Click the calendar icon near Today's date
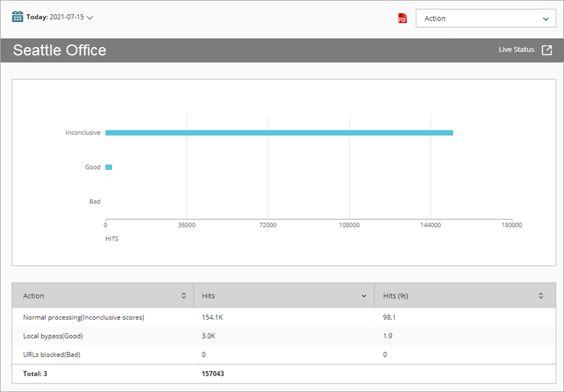This screenshot has height=392, width=564. [18, 16]
